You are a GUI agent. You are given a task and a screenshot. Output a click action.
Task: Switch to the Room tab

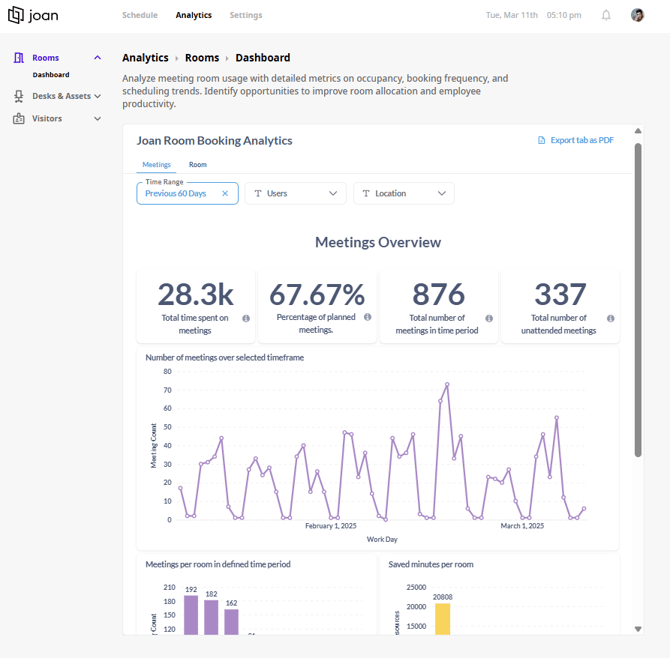pyautogui.click(x=198, y=164)
